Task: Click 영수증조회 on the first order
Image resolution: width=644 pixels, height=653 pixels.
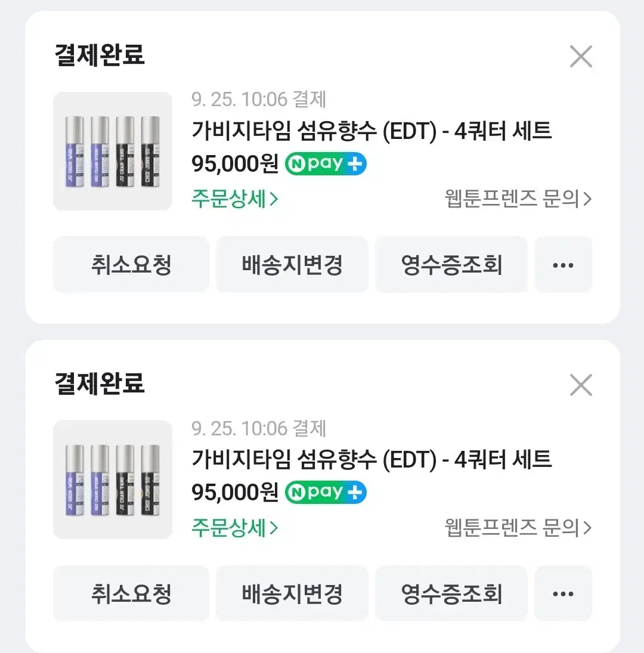Action: click(x=451, y=265)
